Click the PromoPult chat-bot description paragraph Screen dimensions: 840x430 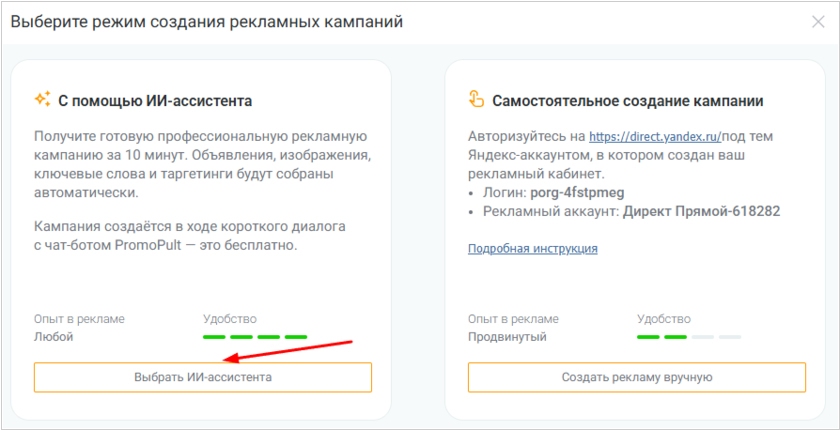click(166, 236)
